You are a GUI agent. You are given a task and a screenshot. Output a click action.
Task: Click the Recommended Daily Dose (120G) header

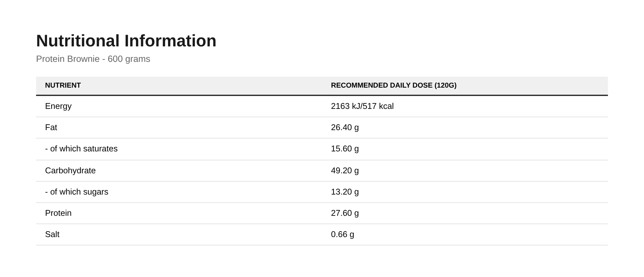[x=394, y=85]
